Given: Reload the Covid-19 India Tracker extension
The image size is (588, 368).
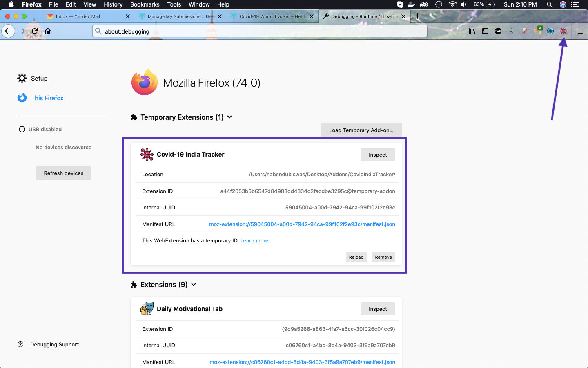Looking at the screenshot, I should coord(356,257).
